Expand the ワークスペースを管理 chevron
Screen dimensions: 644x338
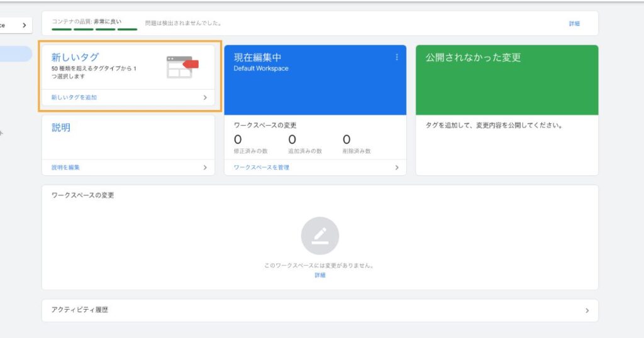(397, 167)
